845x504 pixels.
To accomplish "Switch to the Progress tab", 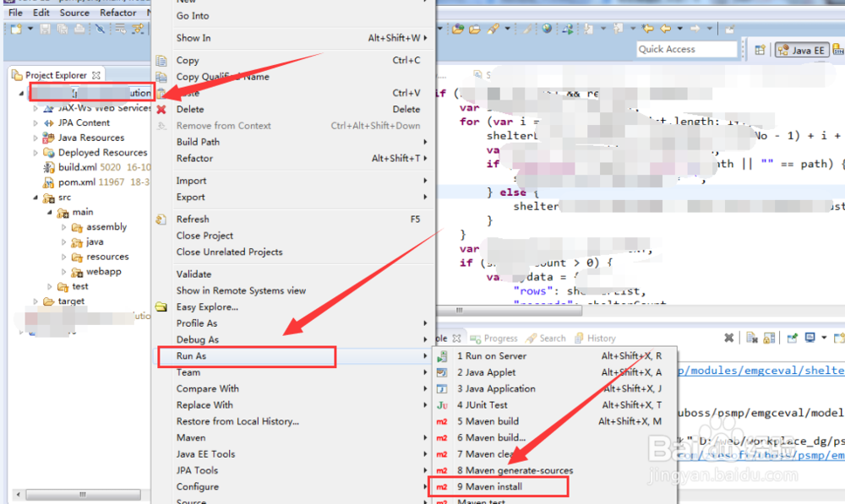I will [494, 339].
